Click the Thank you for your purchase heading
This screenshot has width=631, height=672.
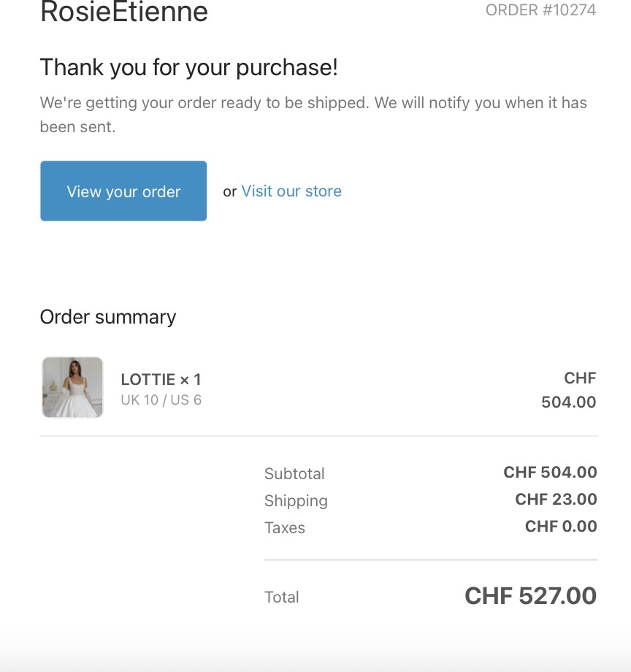188,68
